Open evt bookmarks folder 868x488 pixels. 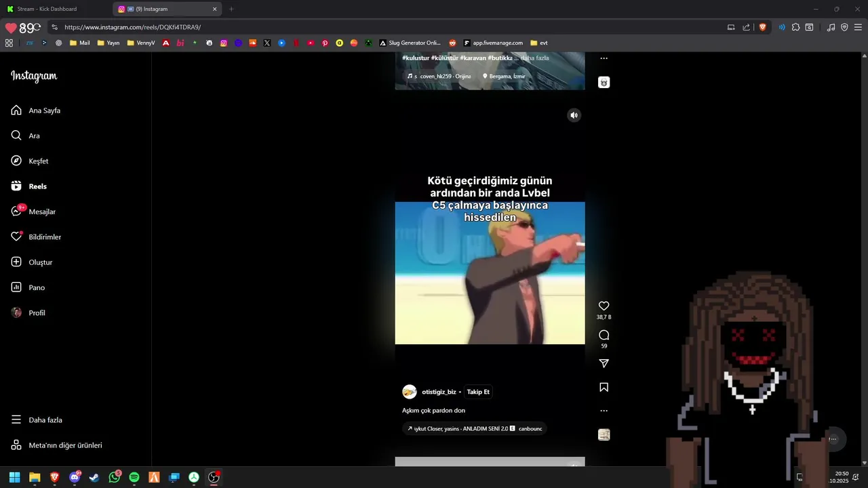[539, 43]
